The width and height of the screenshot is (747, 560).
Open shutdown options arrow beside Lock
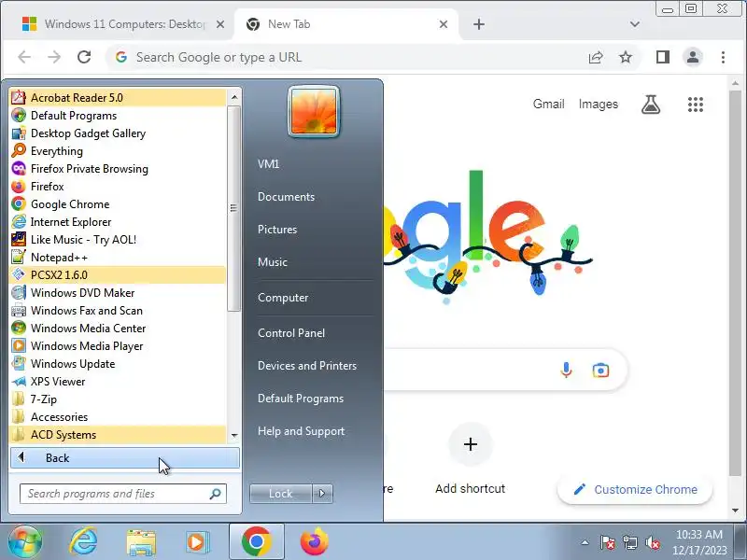322,494
